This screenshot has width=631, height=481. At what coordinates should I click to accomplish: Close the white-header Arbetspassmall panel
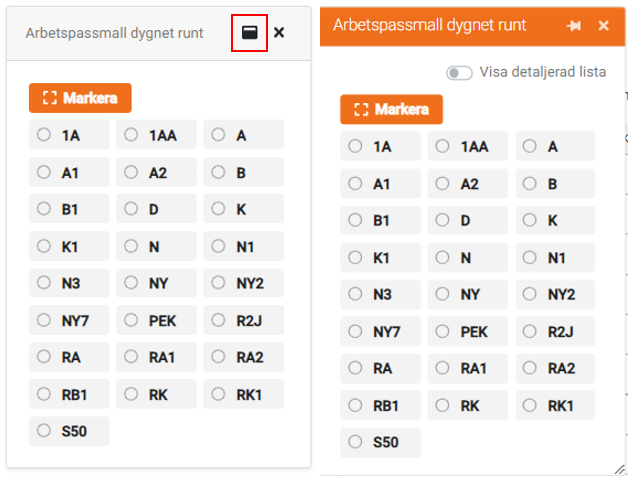pos(279,33)
